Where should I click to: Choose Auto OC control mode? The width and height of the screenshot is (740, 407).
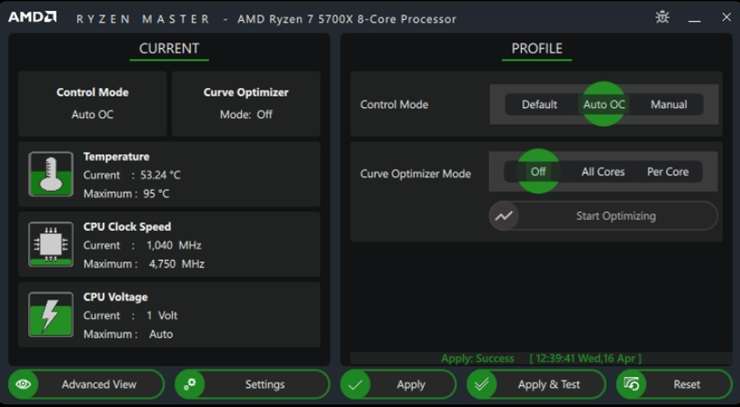point(604,104)
